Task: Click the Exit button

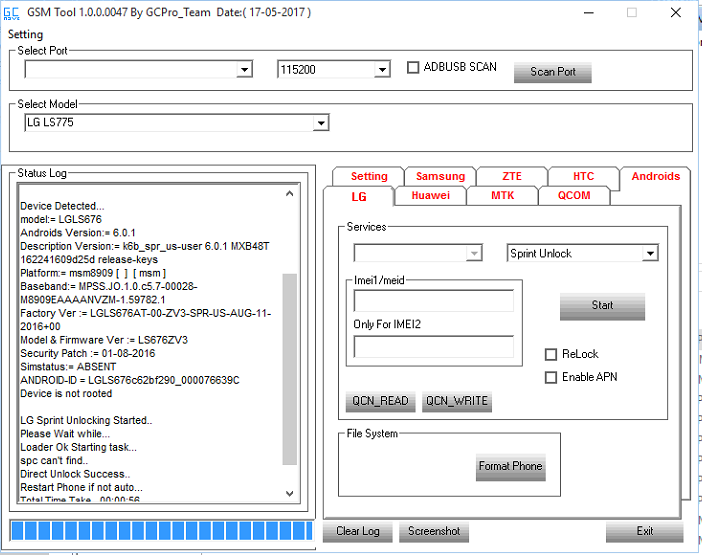Action: pos(645,532)
